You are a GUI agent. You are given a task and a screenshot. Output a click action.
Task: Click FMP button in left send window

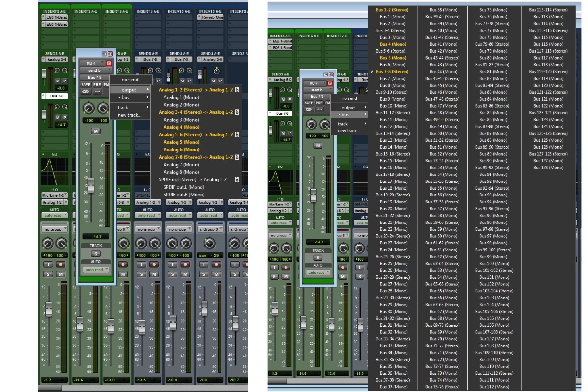[x=106, y=85]
